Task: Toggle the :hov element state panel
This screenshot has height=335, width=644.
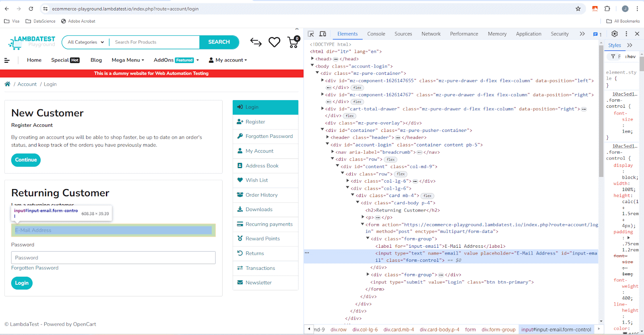Action: point(630,57)
